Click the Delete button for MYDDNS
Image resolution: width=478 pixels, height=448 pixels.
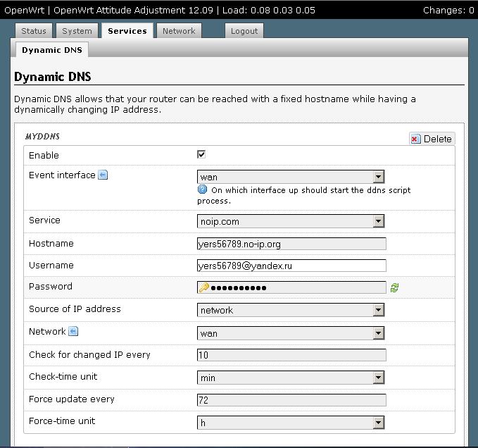(432, 139)
